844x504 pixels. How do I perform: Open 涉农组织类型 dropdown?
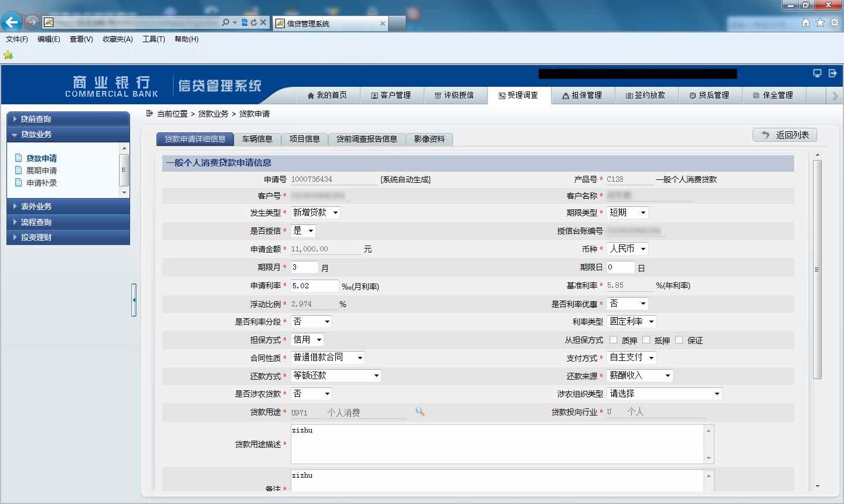664,394
